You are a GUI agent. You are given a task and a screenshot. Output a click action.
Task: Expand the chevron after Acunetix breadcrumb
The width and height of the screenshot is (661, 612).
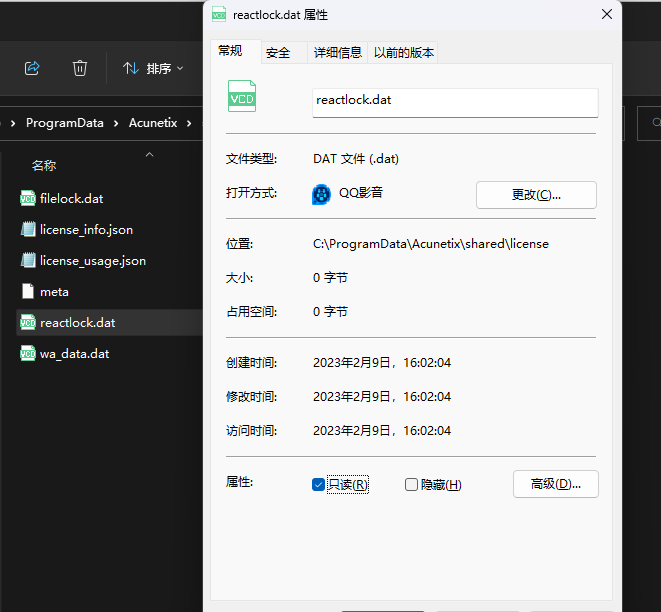click(189, 123)
